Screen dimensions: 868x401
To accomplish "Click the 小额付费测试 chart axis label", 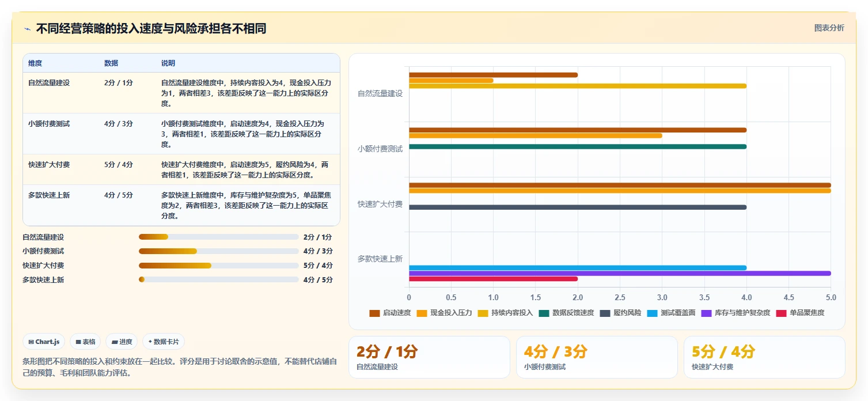I will coord(380,149).
